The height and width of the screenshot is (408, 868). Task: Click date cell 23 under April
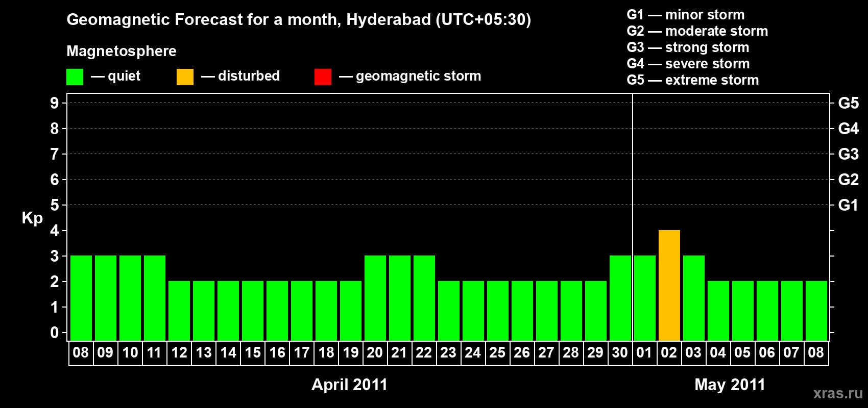point(449,353)
